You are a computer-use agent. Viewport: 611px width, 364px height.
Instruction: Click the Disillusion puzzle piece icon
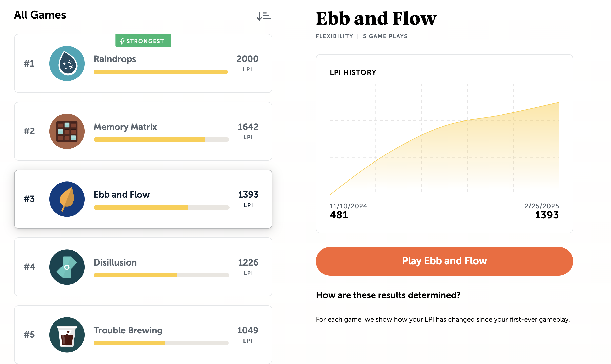pos(67,267)
